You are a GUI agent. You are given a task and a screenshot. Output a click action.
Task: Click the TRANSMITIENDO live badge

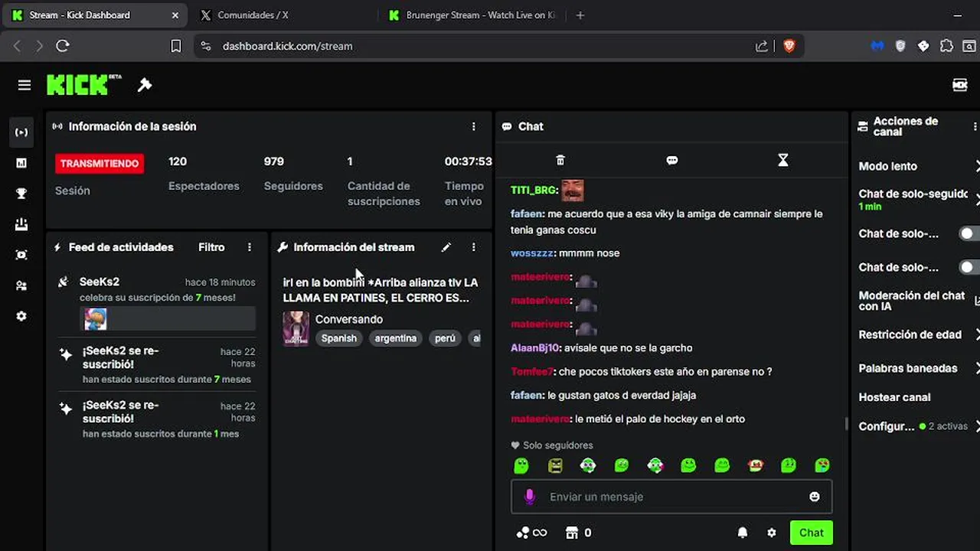pos(100,163)
